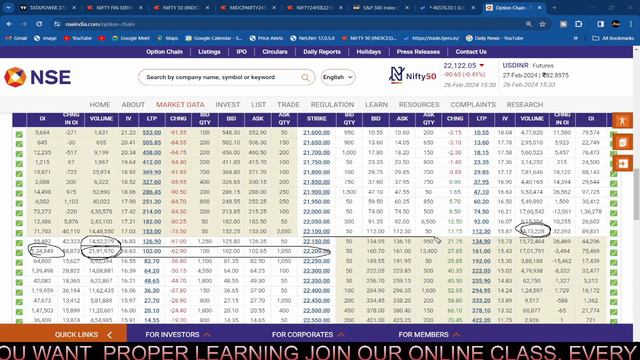The width and height of the screenshot is (640, 360).
Task: Toggle left checkbox in the 21,900.00 strike row
Action: point(19,193)
